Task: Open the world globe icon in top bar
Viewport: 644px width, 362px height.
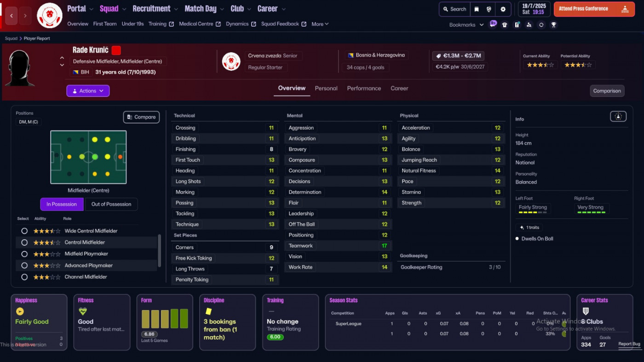Action: [x=489, y=9]
